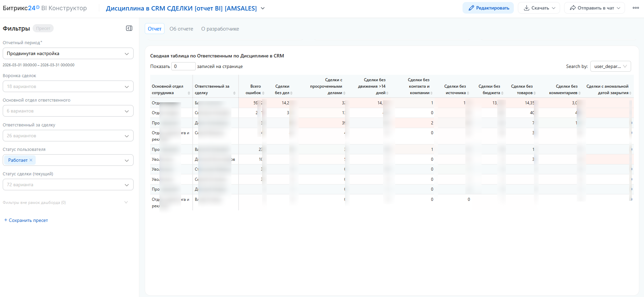The height and width of the screenshot is (297, 644).
Task: Open the Отчетный период dropdown
Action: (x=68, y=53)
